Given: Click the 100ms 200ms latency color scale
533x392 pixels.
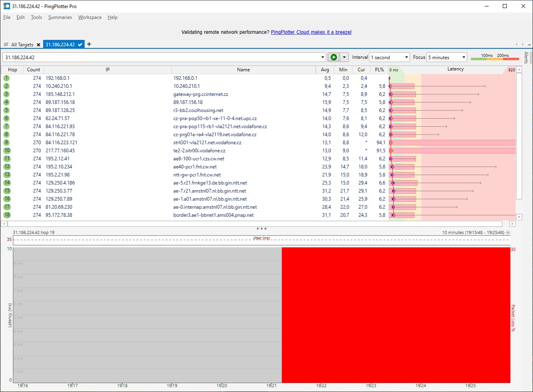Looking at the screenshot, I should [x=495, y=57].
